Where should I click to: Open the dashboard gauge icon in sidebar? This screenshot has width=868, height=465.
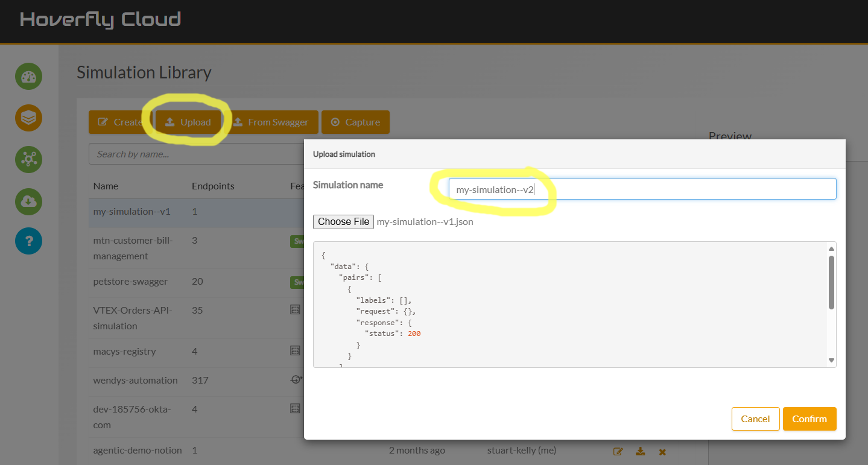point(28,77)
